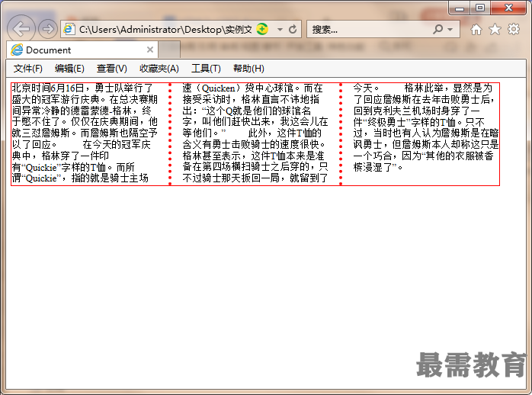This screenshot has width=532, height=395.
Task: Go forward with the Forward arrow button
Action: click(47, 29)
